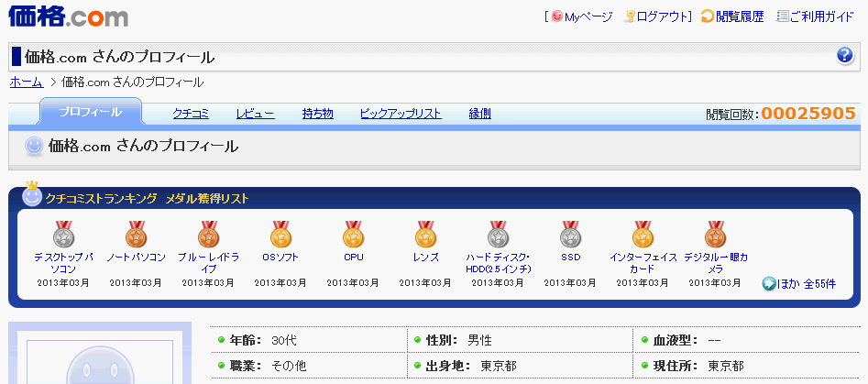Click the デスクトップパソコン silver medal icon

click(63, 234)
